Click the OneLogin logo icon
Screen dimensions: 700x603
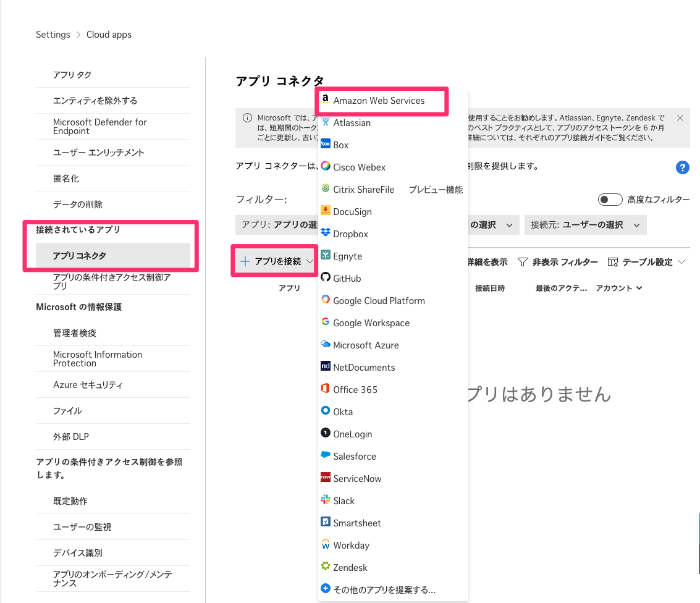tap(326, 433)
